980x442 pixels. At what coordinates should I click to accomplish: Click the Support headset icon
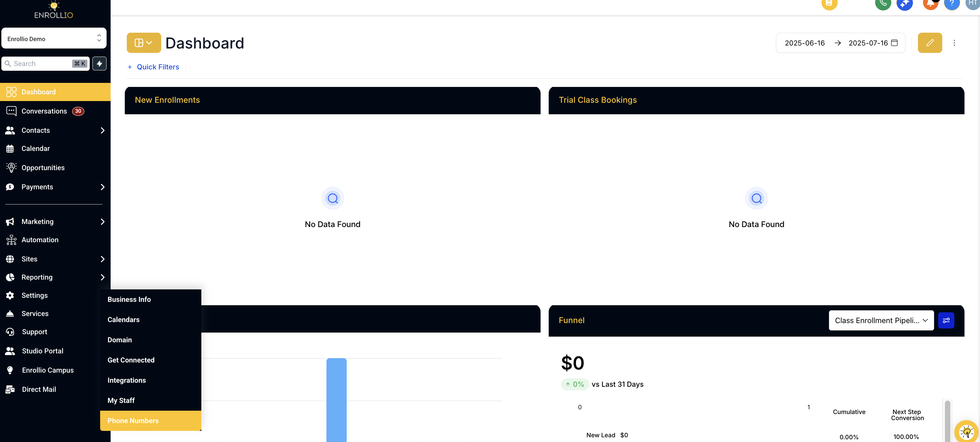tap(10, 332)
